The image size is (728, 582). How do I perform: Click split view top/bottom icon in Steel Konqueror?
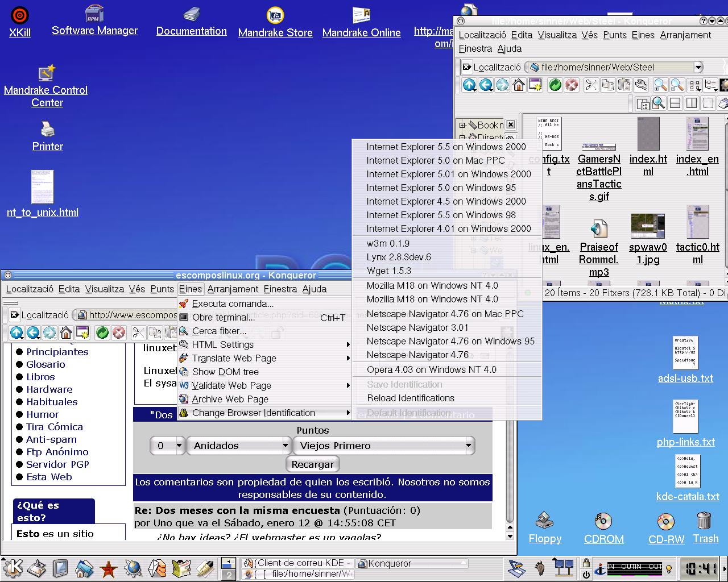click(675, 103)
